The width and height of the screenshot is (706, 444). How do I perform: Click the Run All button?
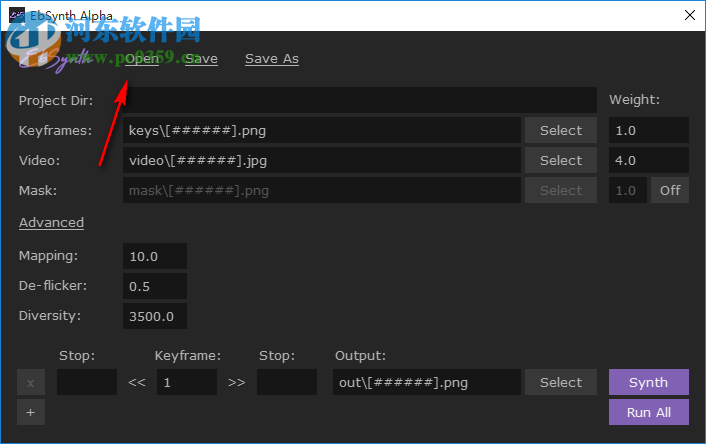click(x=648, y=412)
